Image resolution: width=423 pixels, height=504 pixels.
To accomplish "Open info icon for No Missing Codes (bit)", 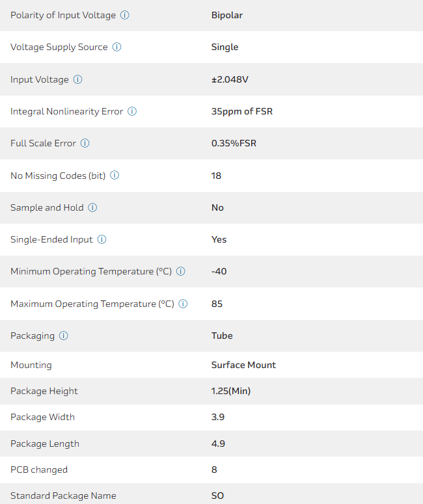I will 115,176.
